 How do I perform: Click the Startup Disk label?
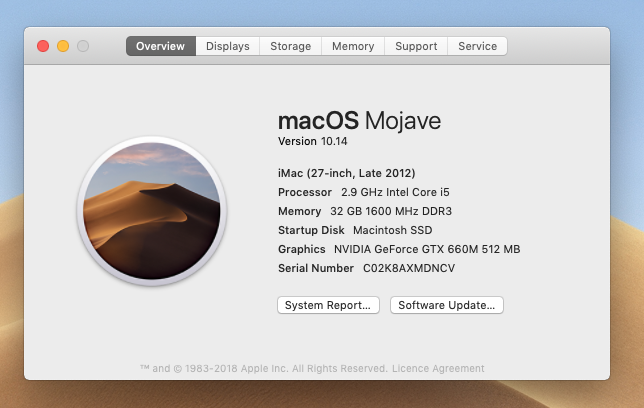click(311, 230)
